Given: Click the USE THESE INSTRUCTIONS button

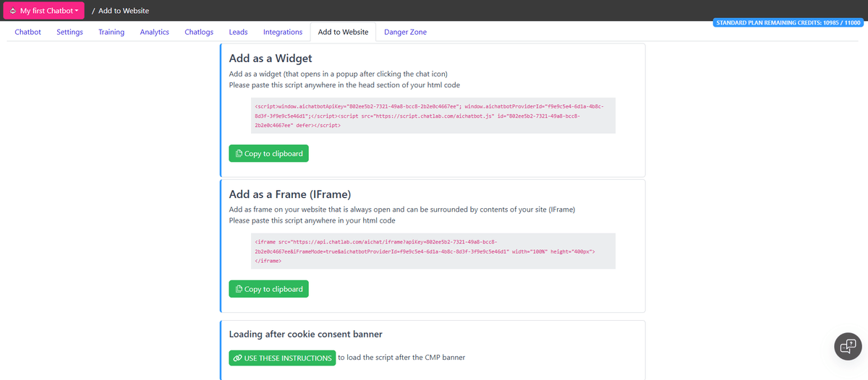Looking at the screenshot, I should 282,358.
